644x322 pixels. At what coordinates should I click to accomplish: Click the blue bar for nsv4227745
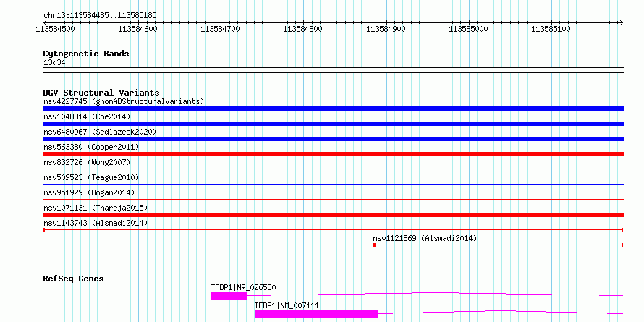pos(333,109)
